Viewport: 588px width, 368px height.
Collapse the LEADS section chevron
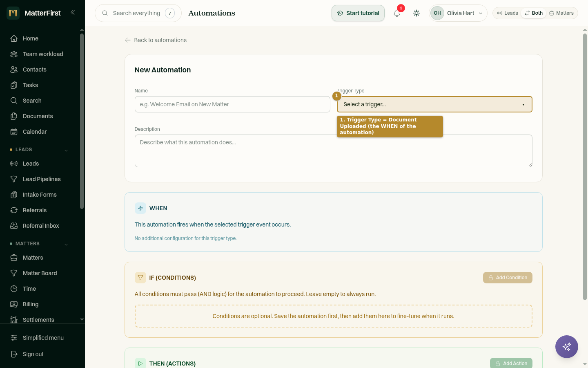[x=66, y=150]
